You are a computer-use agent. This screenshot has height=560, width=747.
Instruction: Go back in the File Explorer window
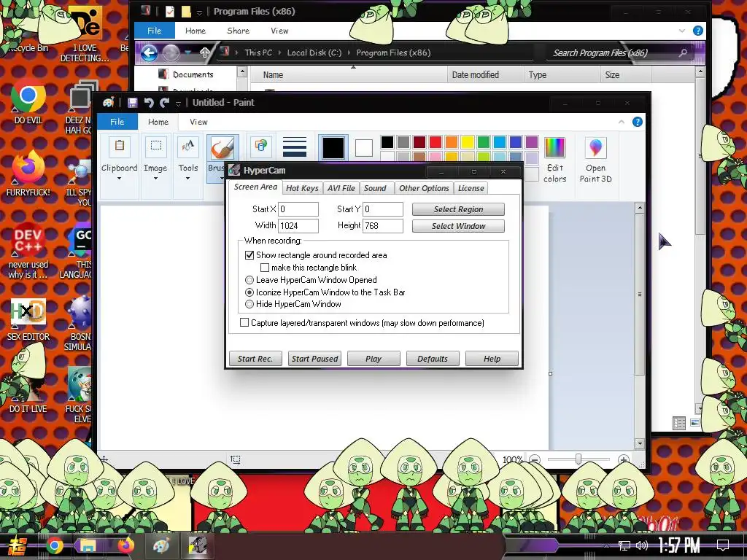149,52
